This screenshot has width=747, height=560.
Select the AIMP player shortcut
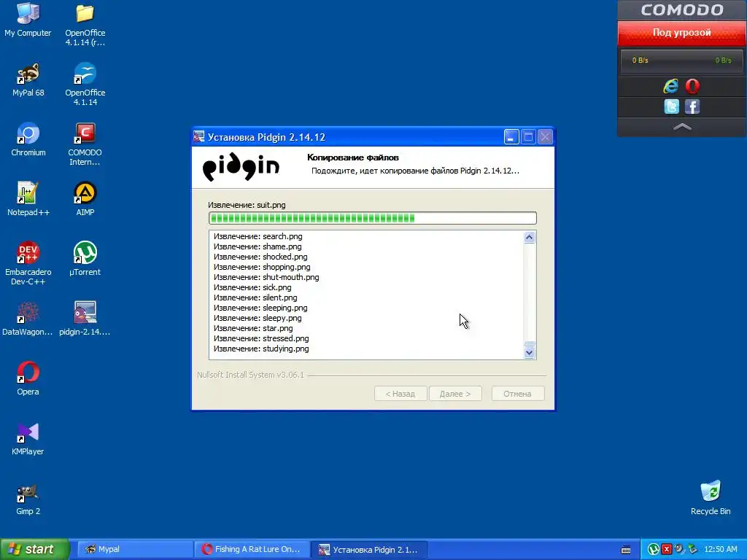[85, 200]
